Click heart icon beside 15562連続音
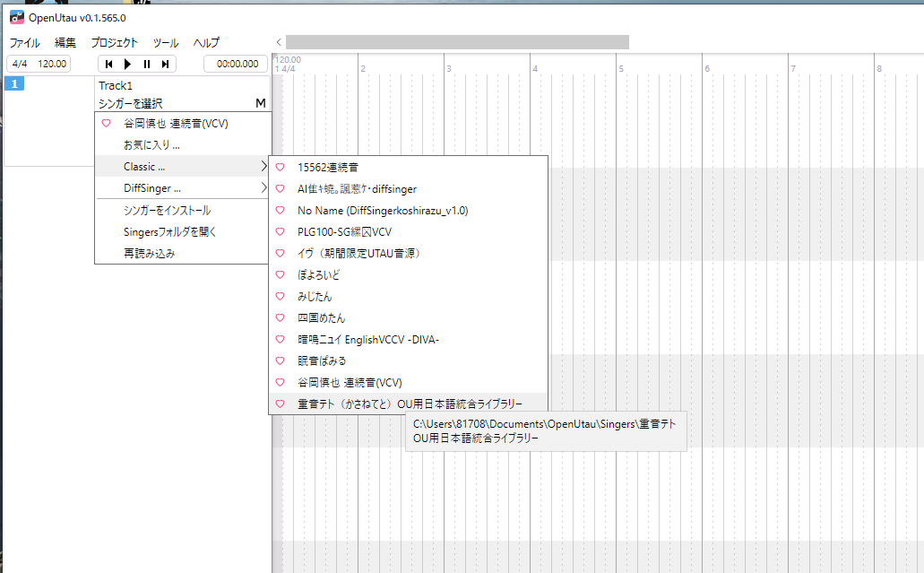924x573 pixels. coord(280,167)
